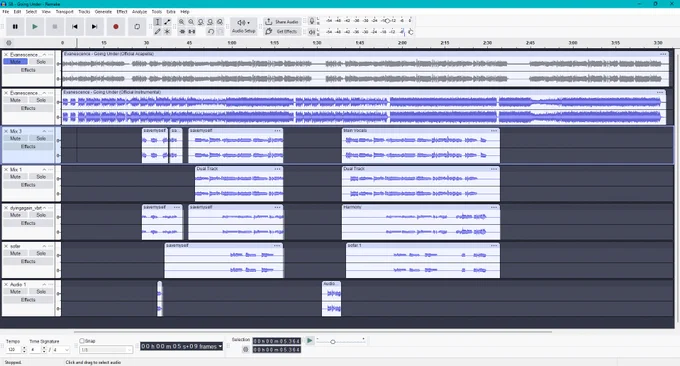Open time signature denominator dropdown
Image resolution: width=680 pixels, height=366 pixels.
[x=61, y=350]
